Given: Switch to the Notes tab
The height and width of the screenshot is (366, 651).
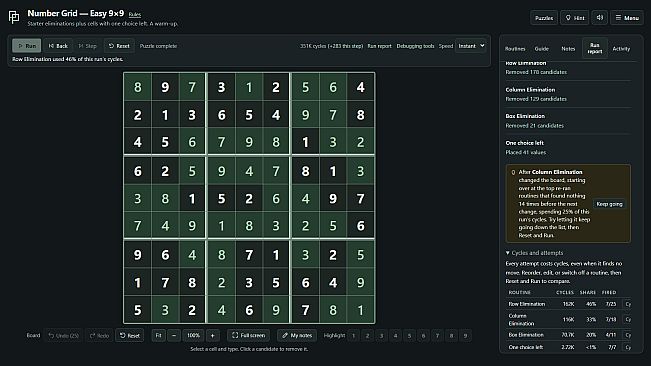Looking at the screenshot, I should point(568,49).
